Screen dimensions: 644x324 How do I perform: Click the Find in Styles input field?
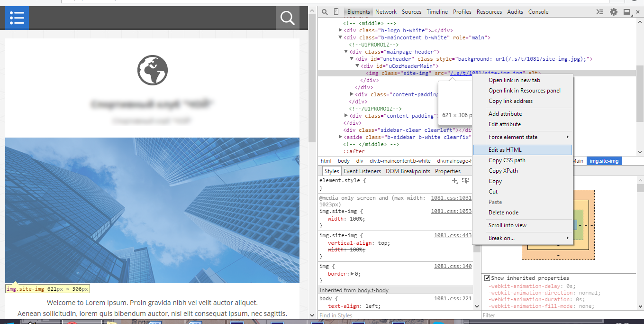pos(393,315)
